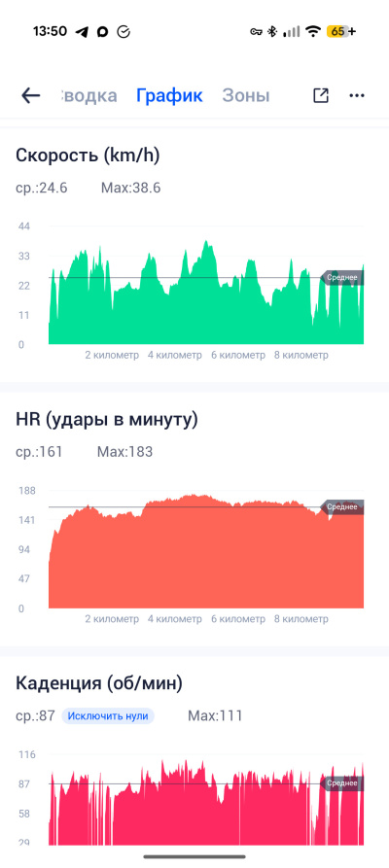The image size is (389, 868).
Task: Tap the Max:38.6 speed value
Action: point(130,189)
